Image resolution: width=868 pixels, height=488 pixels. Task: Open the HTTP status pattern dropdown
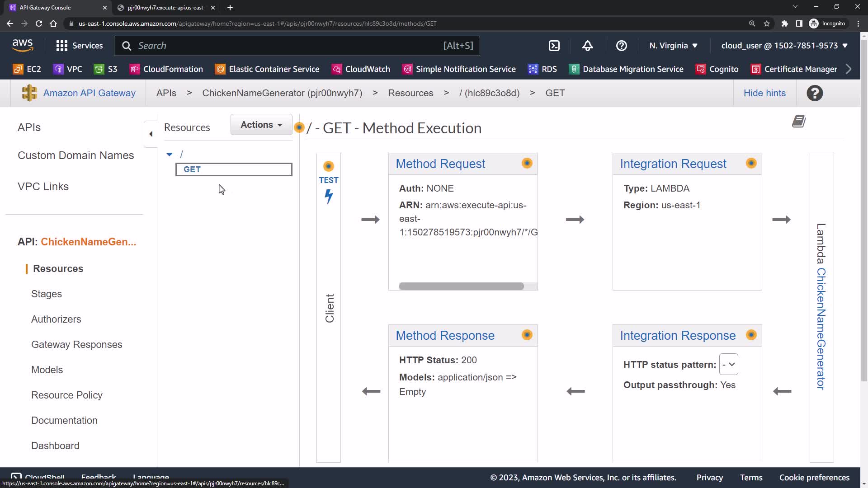(x=728, y=364)
